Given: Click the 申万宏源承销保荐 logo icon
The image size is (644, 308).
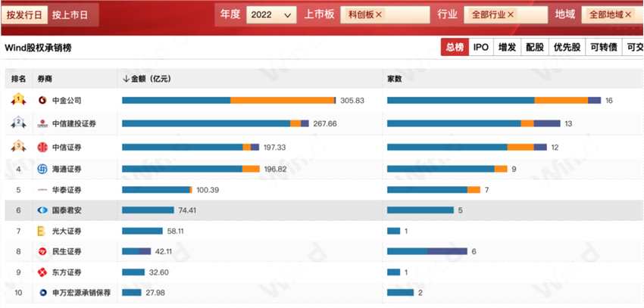Looking at the screenshot, I should (42, 293).
